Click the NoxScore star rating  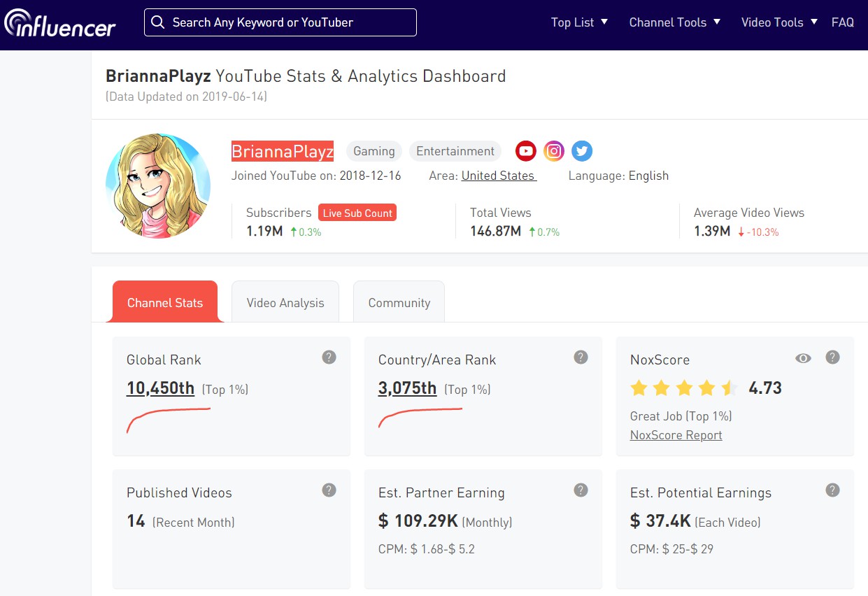coord(684,388)
